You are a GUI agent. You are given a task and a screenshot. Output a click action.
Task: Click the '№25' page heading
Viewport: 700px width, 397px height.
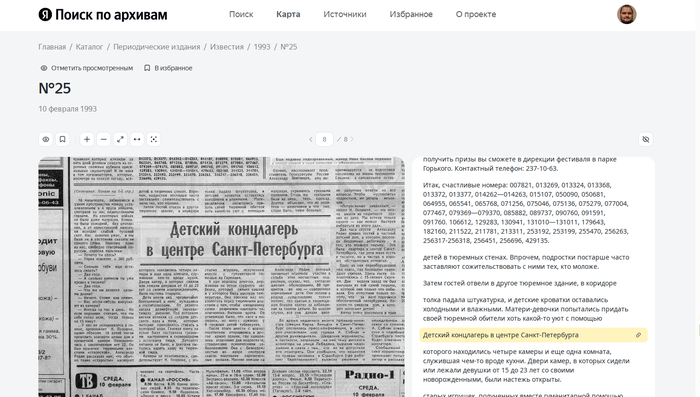(x=54, y=88)
